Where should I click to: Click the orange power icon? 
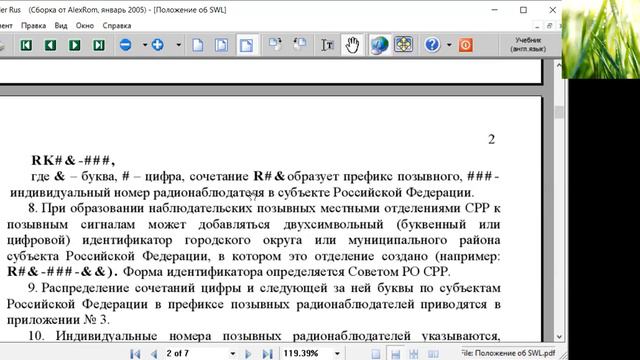[466, 45]
